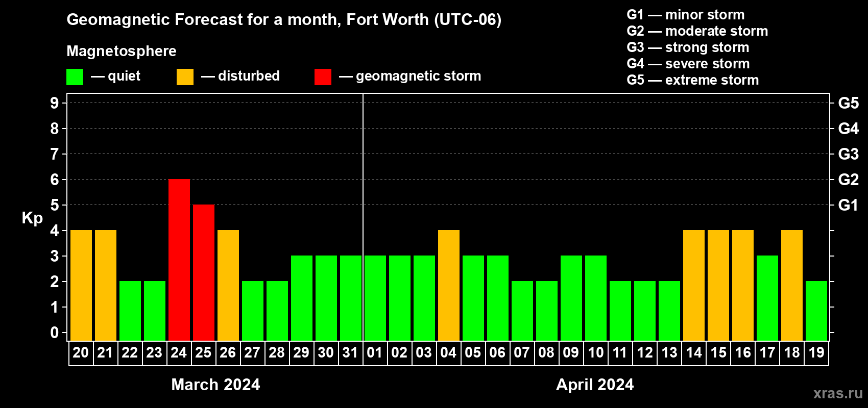Click the Kp value 9 on axis
The height and width of the screenshot is (408, 868).
click(x=55, y=103)
